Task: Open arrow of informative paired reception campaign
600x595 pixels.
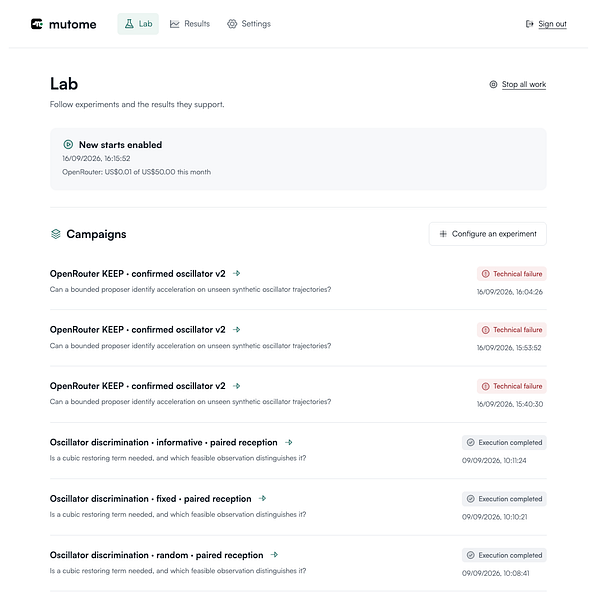Action: pyautogui.click(x=289, y=442)
